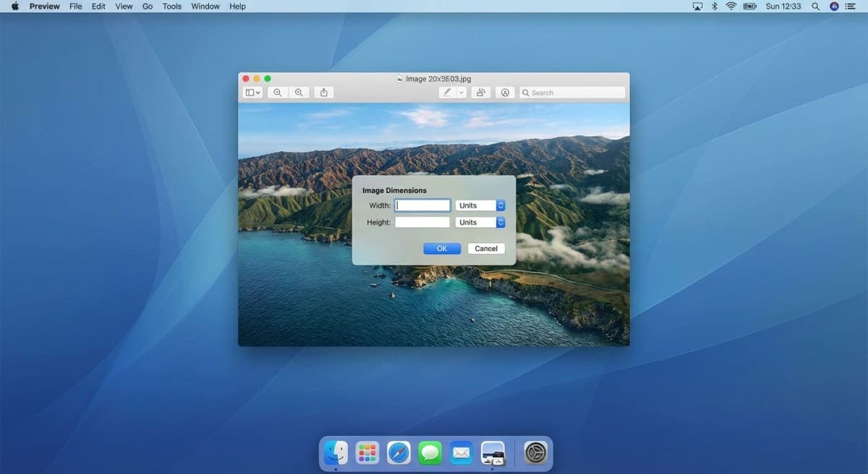
Task: Open the highlight annotation tool
Action: 505,92
